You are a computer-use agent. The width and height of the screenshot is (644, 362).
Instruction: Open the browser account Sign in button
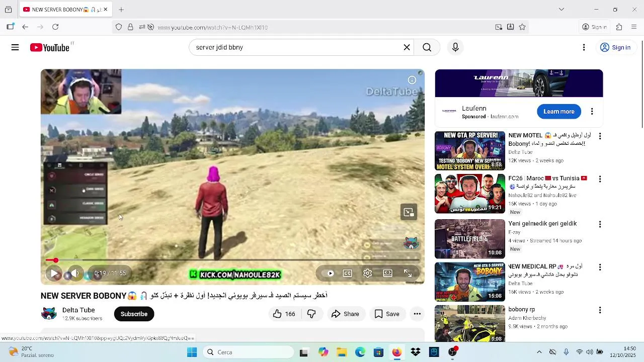(594, 27)
